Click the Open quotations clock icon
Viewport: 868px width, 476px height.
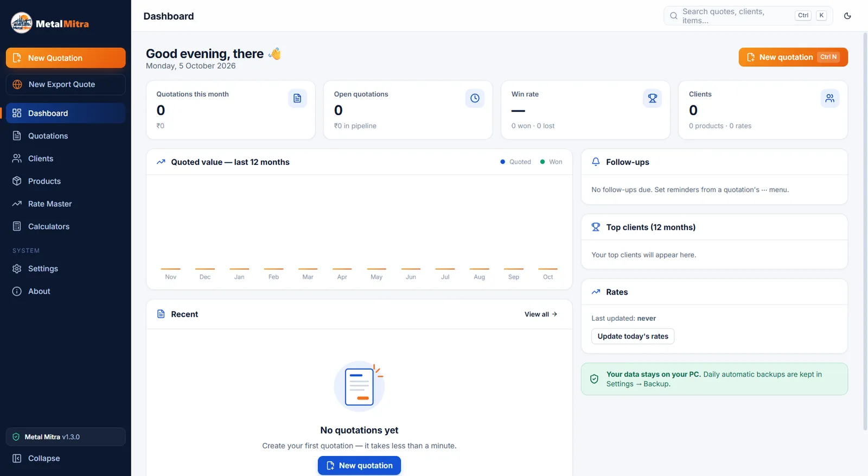point(475,98)
